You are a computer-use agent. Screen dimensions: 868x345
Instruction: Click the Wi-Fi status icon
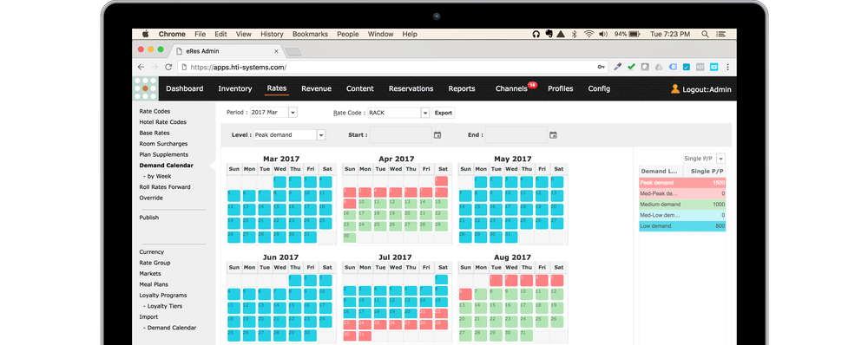(589, 35)
